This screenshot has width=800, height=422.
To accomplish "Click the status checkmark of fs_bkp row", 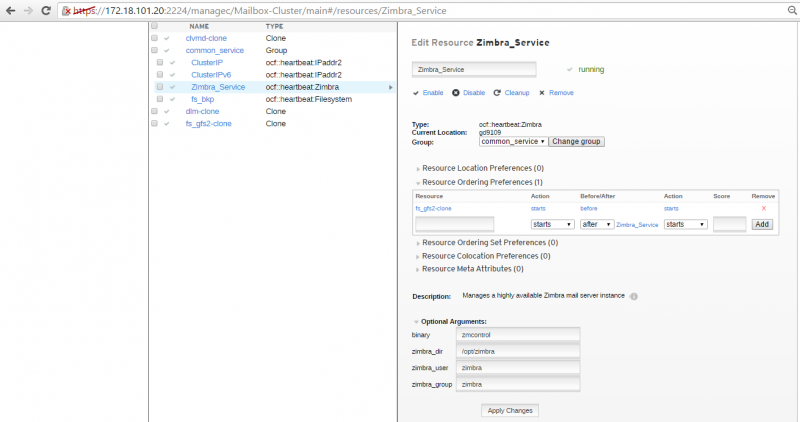I will [172, 100].
